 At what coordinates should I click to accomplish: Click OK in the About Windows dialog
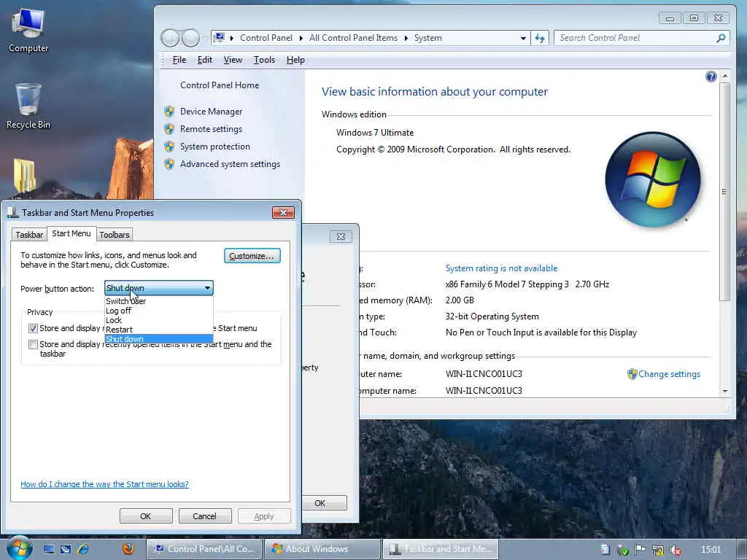pyautogui.click(x=325, y=503)
